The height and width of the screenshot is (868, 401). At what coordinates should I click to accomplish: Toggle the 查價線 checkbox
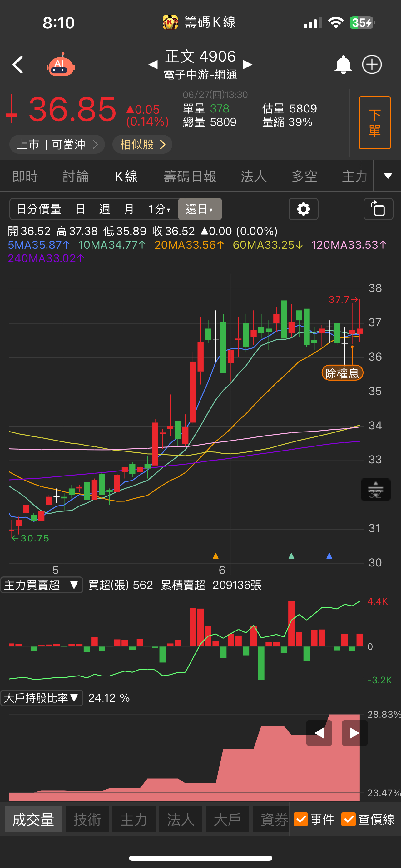point(349,819)
